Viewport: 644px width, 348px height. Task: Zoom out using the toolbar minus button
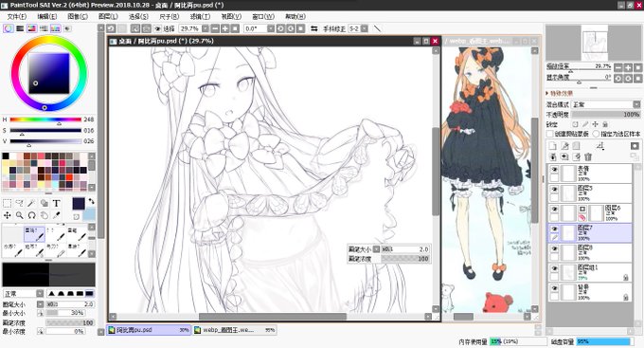pos(215,28)
